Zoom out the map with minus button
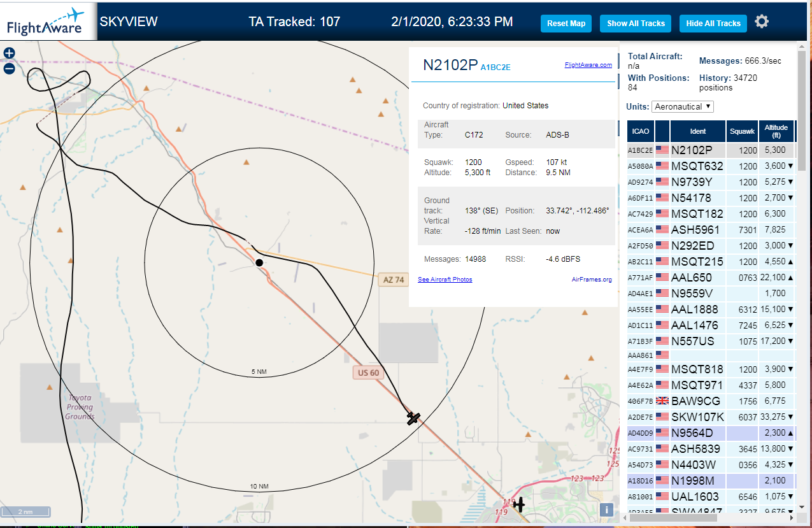 (x=9, y=68)
